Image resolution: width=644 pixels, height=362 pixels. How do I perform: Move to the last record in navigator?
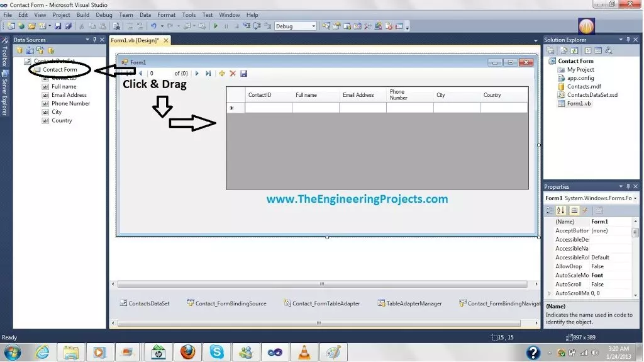coord(208,74)
